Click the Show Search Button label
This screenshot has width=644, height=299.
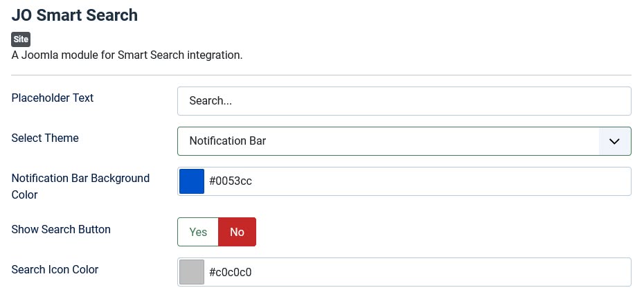pos(61,229)
